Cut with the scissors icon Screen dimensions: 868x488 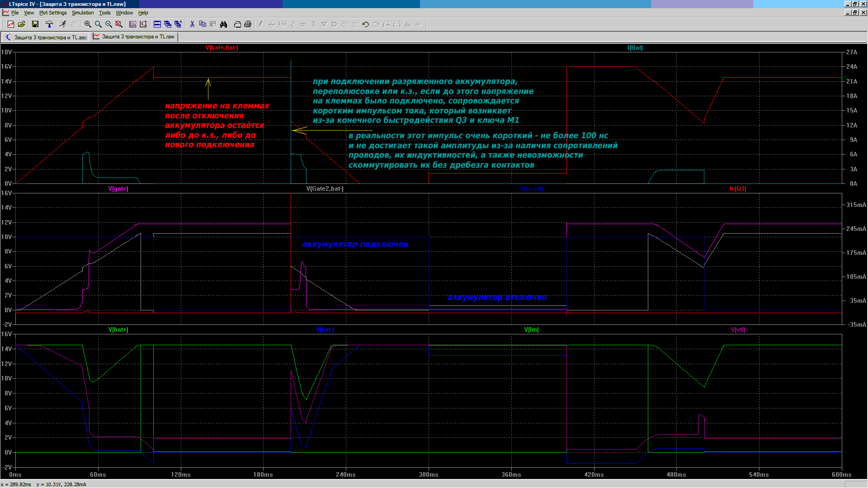(x=192, y=24)
